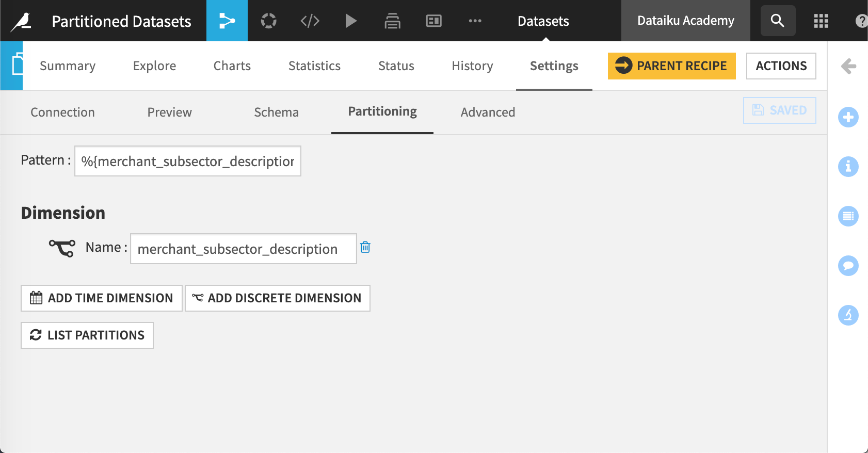Screen dimensions: 868x453
Task: Delete the merchant_subsector_description dimension with trash icon
Action: pos(365,247)
